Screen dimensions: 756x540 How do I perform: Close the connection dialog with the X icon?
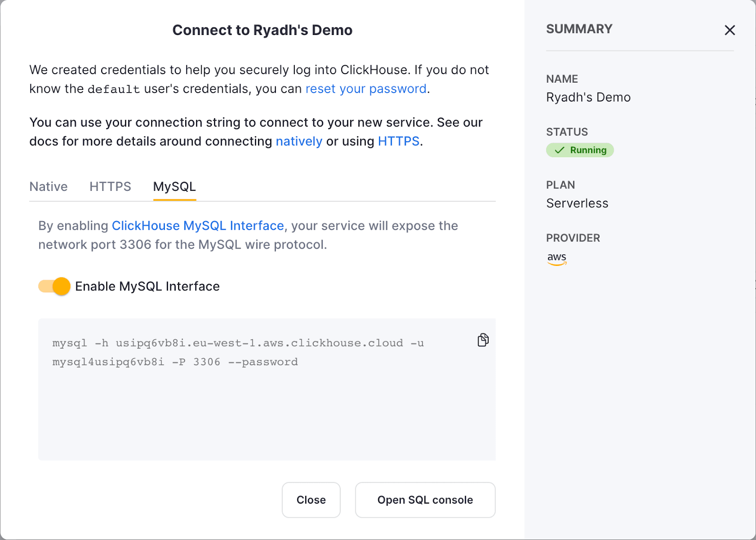click(x=730, y=30)
